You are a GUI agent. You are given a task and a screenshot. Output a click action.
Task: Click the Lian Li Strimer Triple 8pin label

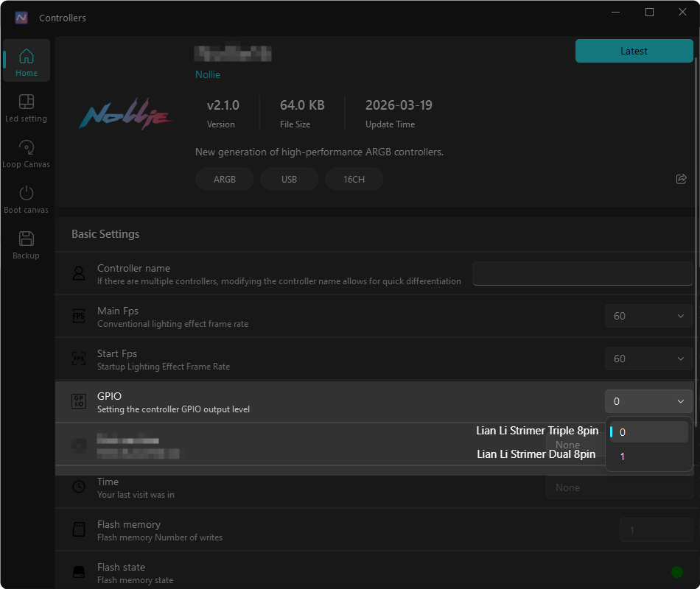tap(537, 431)
